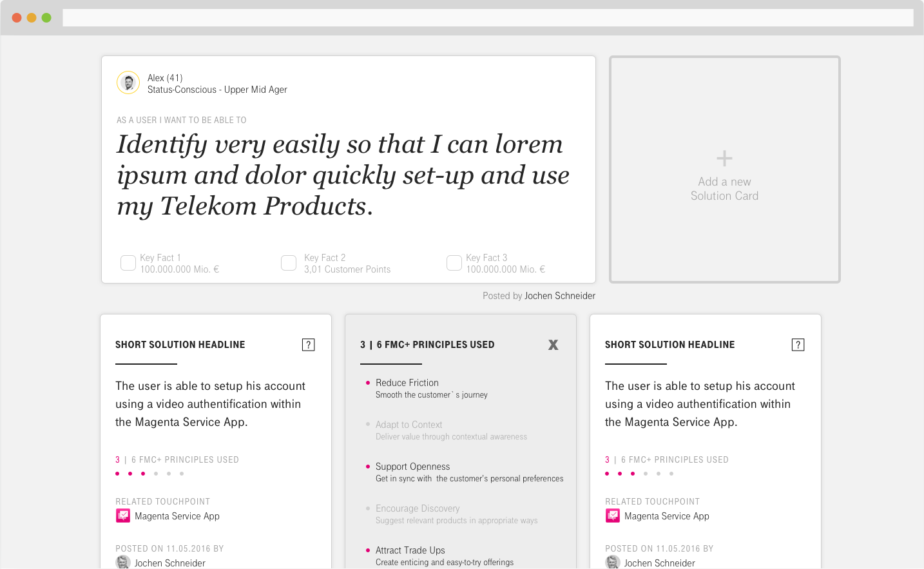Screen dimensions: 924x569
Task: Select the Adapt to Context principle
Action: coord(409,425)
